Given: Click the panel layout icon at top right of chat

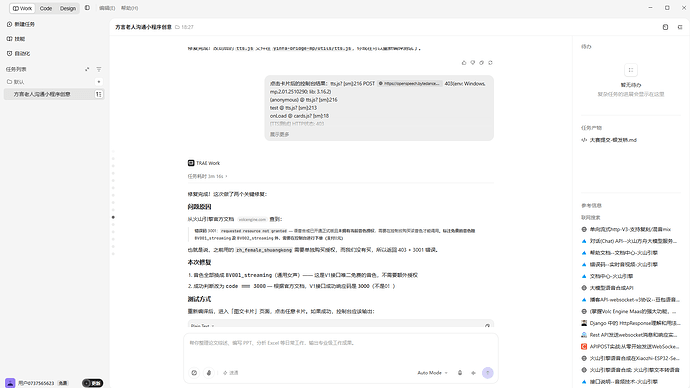Looking at the screenshot, I should [665, 27].
